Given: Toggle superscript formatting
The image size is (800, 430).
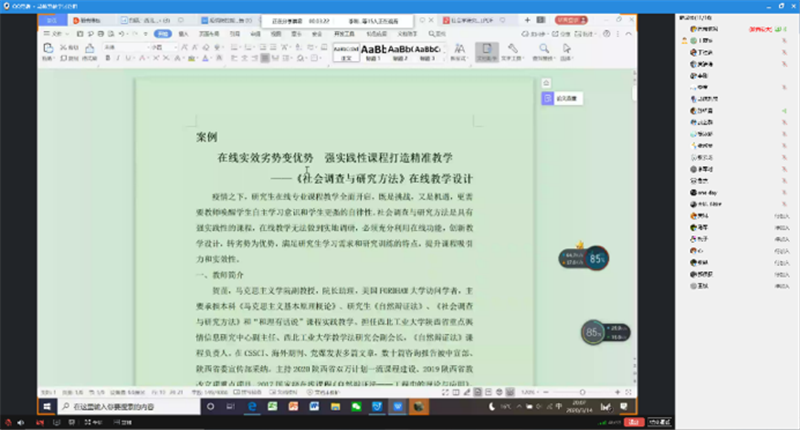Looking at the screenshot, I should tap(156, 58).
